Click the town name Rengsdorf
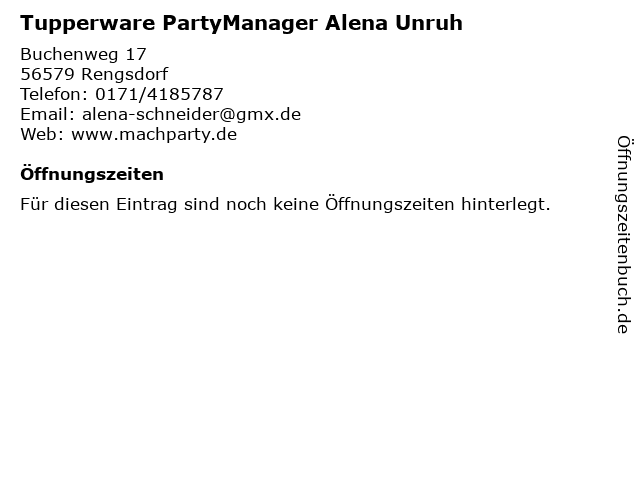This screenshot has height=480, width=640. pyautogui.click(x=124, y=74)
